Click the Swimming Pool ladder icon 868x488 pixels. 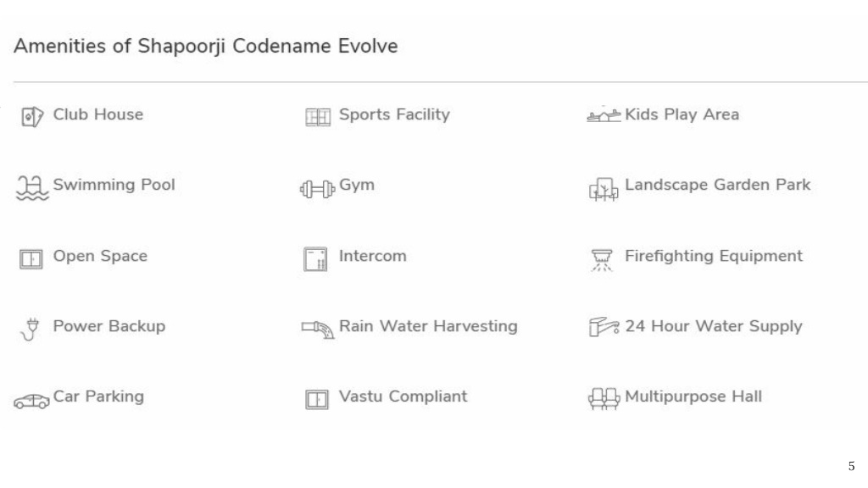(32, 188)
